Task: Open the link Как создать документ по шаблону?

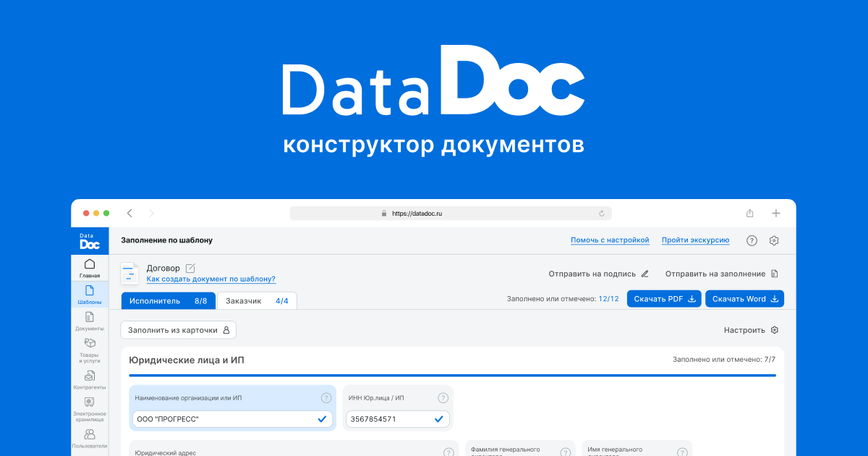Action: [210, 279]
